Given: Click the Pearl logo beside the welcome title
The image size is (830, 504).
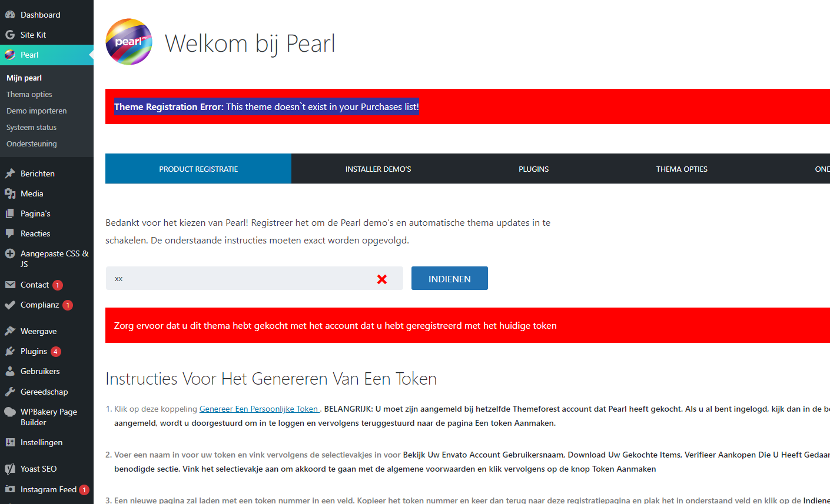Looking at the screenshot, I should pos(129,42).
